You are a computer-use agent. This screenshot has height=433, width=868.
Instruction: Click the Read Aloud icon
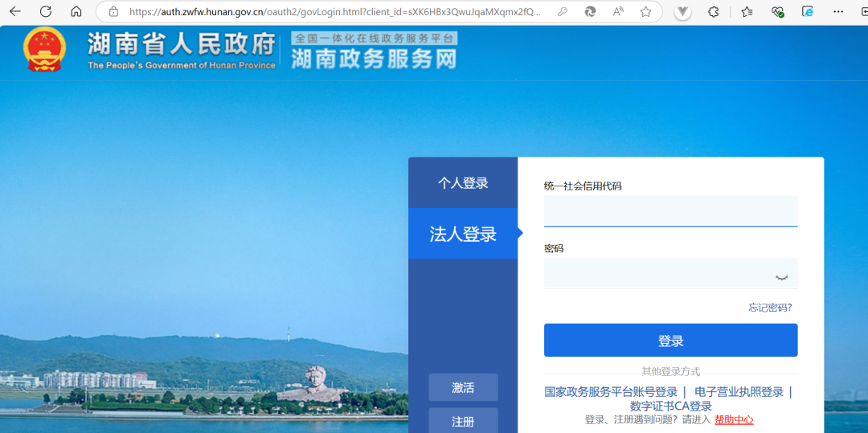tap(618, 12)
